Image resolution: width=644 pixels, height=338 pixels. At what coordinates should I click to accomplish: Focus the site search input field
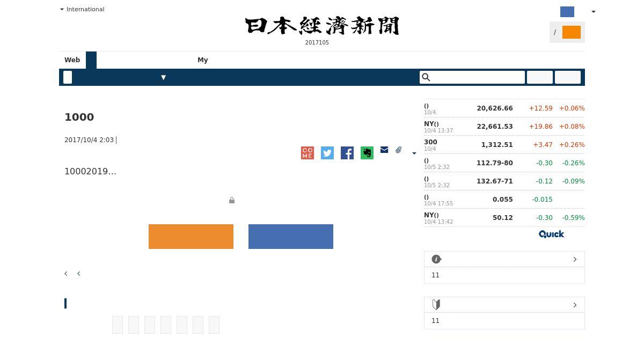coord(472,77)
